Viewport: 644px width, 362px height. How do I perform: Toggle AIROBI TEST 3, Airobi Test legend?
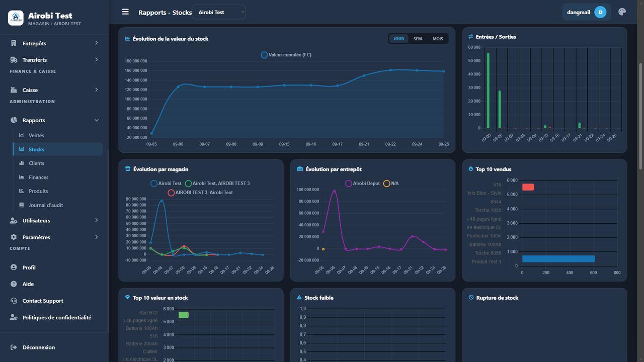(x=200, y=193)
